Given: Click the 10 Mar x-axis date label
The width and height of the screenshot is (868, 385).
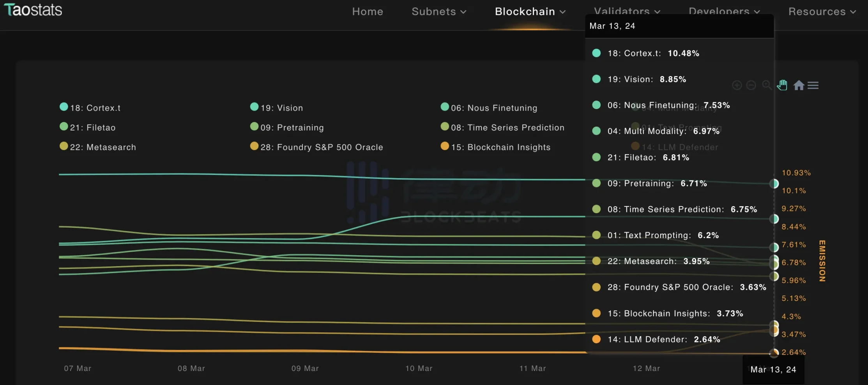Looking at the screenshot, I should click(419, 368).
